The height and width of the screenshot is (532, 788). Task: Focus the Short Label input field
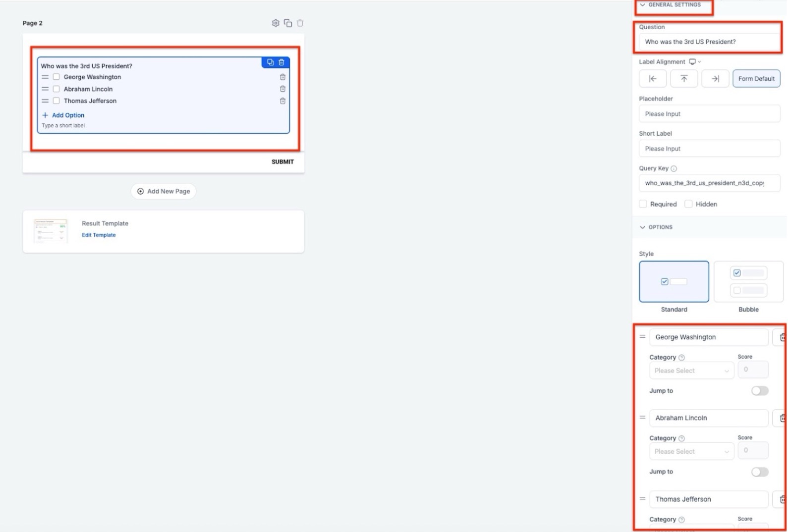(710, 149)
